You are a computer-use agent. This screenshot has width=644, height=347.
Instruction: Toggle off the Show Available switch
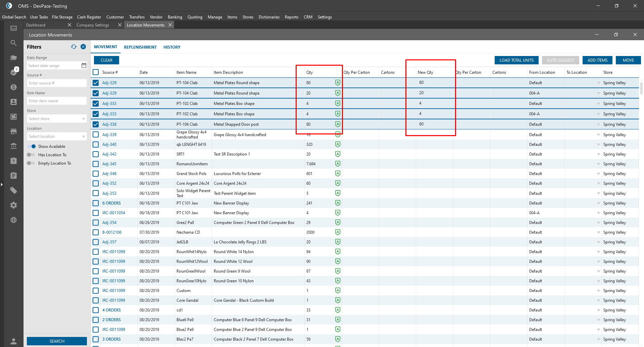32,147
